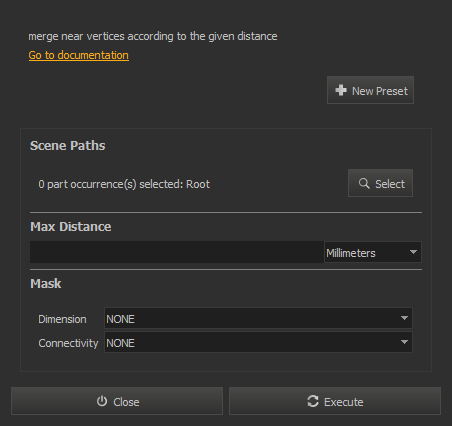452x426 pixels.
Task: Open the Dimension NONE dropdown
Action: [x=258, y=318]
